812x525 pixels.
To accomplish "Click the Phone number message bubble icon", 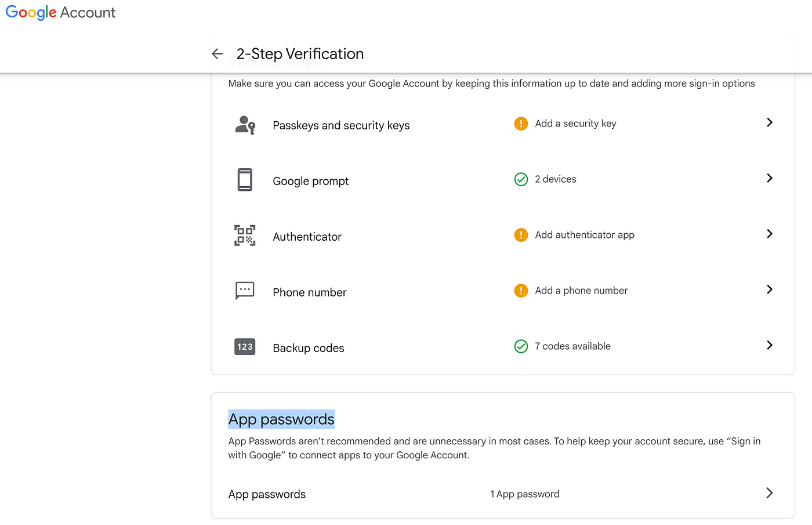I will (x=245, y=290).
